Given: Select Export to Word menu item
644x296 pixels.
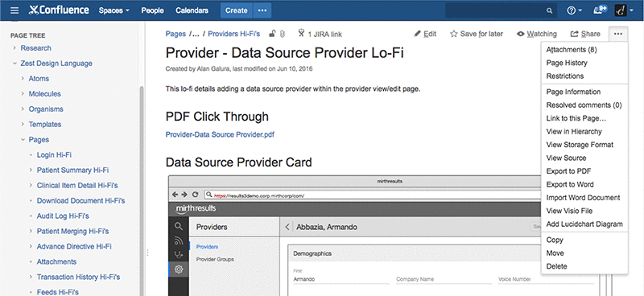Looking at the screenshot, I should [x=584, y=184].
